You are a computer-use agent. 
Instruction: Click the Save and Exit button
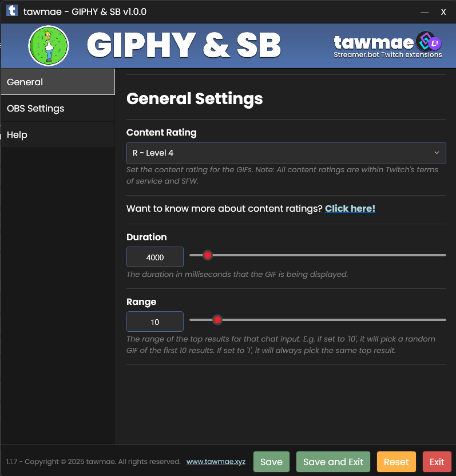pos(333,462)
